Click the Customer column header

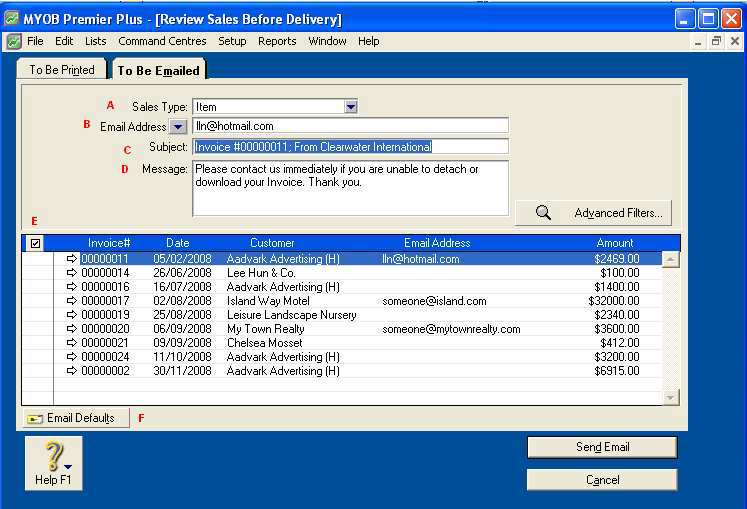(x=272, y=243)
